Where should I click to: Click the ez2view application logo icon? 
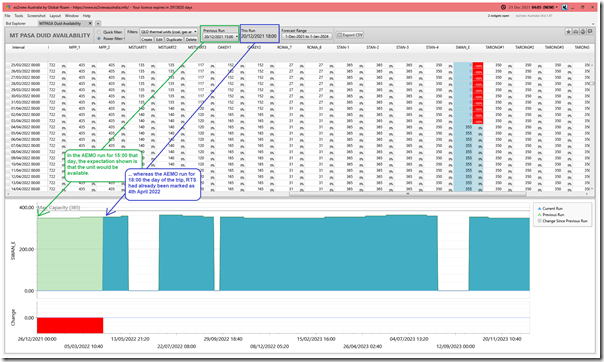pos(8,7)
